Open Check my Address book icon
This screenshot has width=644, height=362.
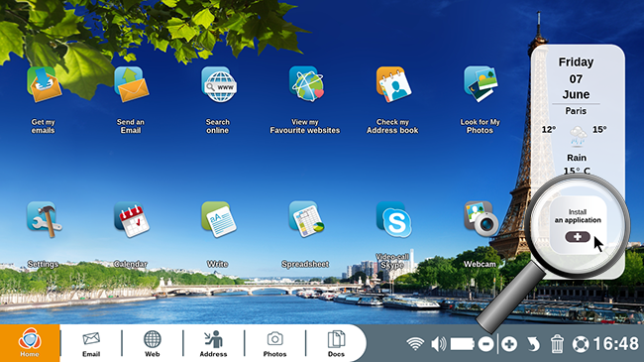coord(393,84)
